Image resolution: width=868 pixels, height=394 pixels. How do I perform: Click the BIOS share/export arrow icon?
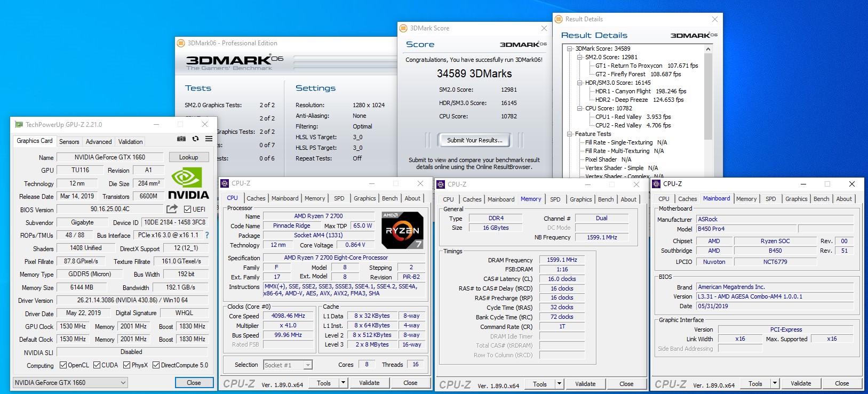pyautogui.click(x=172, y=209)
